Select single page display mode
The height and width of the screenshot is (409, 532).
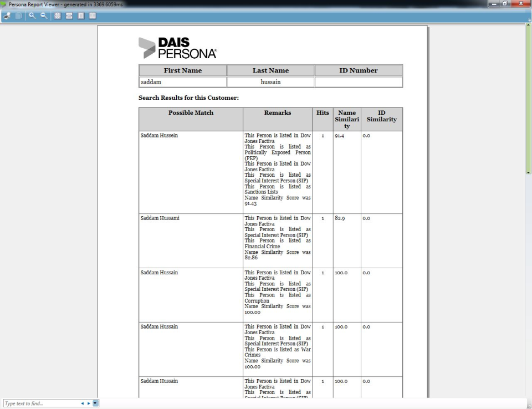pyautogui.click(x=81, y=16)
